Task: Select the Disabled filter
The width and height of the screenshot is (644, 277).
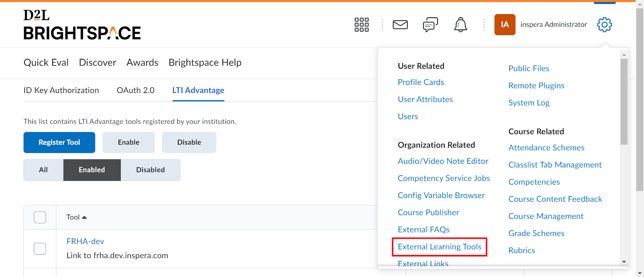Action: click(151, 170)
